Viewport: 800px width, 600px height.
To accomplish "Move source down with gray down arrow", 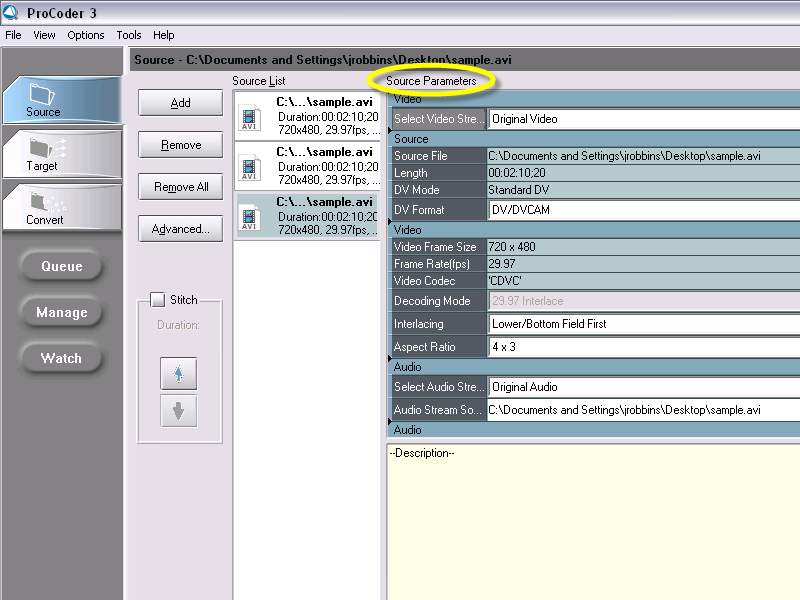I will (178, 411).
